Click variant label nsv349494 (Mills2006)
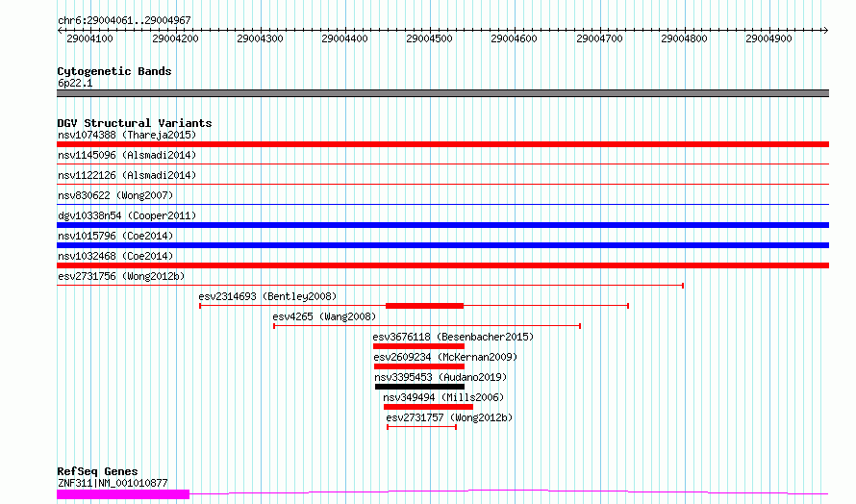 pos(443,397)
